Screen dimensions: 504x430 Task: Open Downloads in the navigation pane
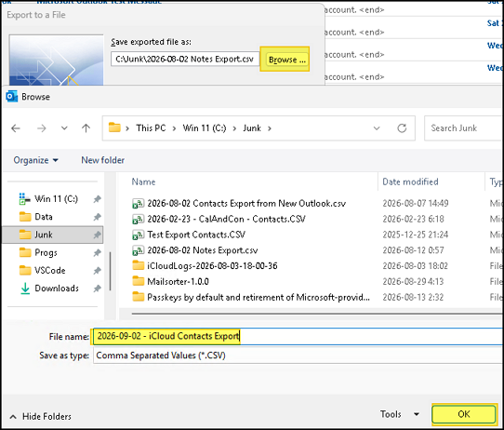[x=57, y=289]
